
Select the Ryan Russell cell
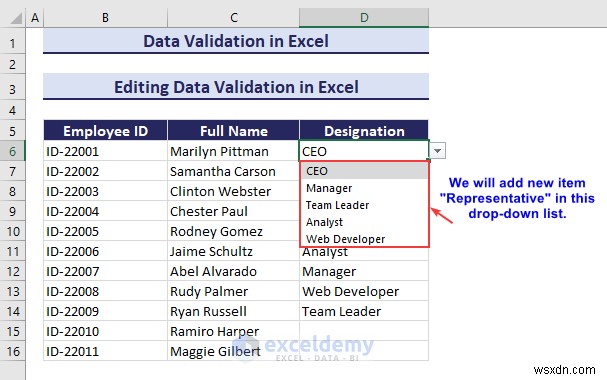coord(233,312)
